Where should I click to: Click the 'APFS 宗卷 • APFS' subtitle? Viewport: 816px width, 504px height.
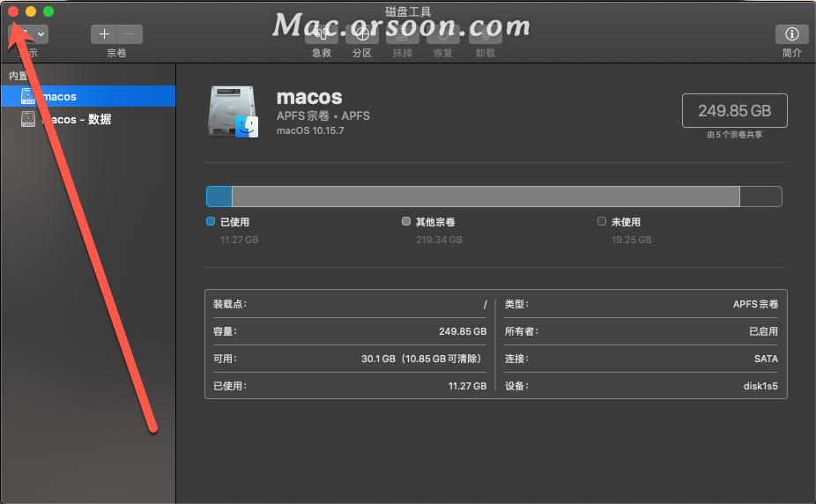(323, 116)
